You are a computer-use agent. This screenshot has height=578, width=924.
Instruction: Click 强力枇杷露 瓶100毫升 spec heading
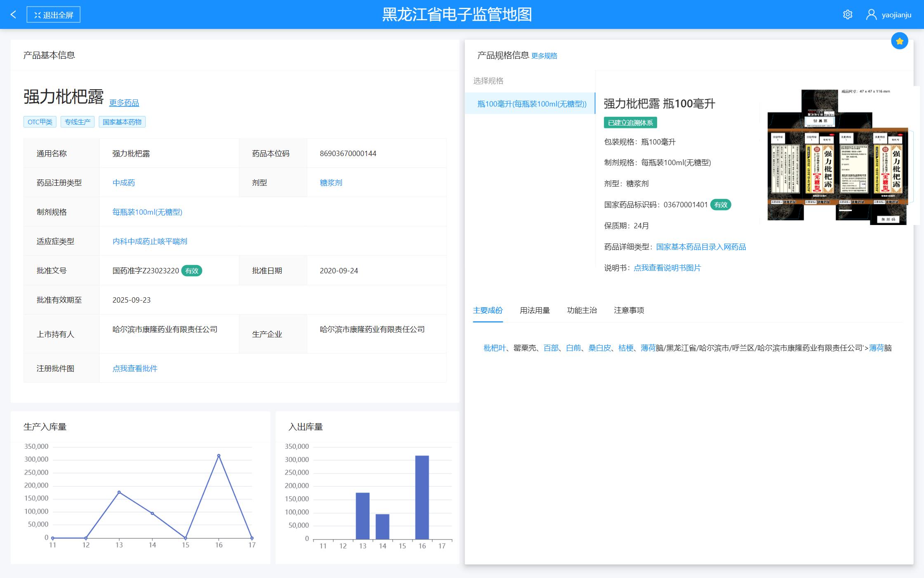(659, 104)
